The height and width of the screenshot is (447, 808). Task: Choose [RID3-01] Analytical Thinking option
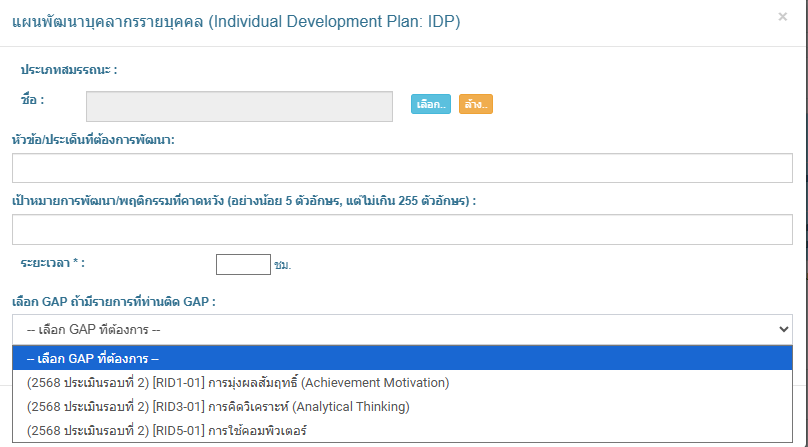(402, 407)
